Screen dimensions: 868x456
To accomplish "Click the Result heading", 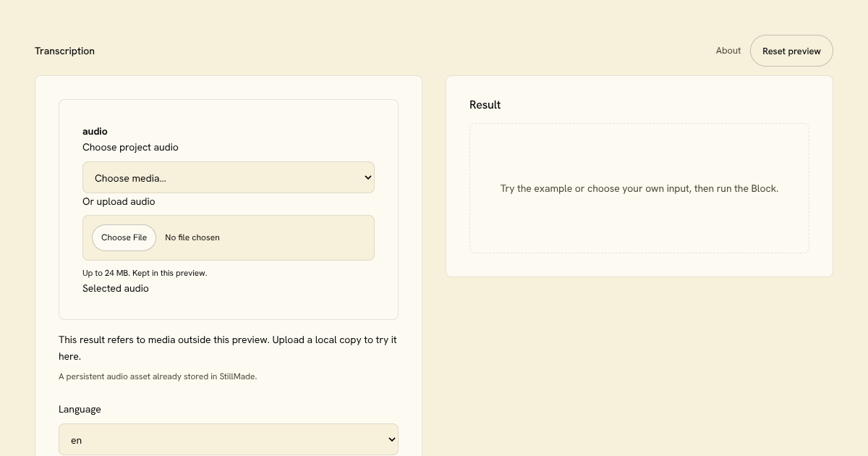I will coord(485,105).
